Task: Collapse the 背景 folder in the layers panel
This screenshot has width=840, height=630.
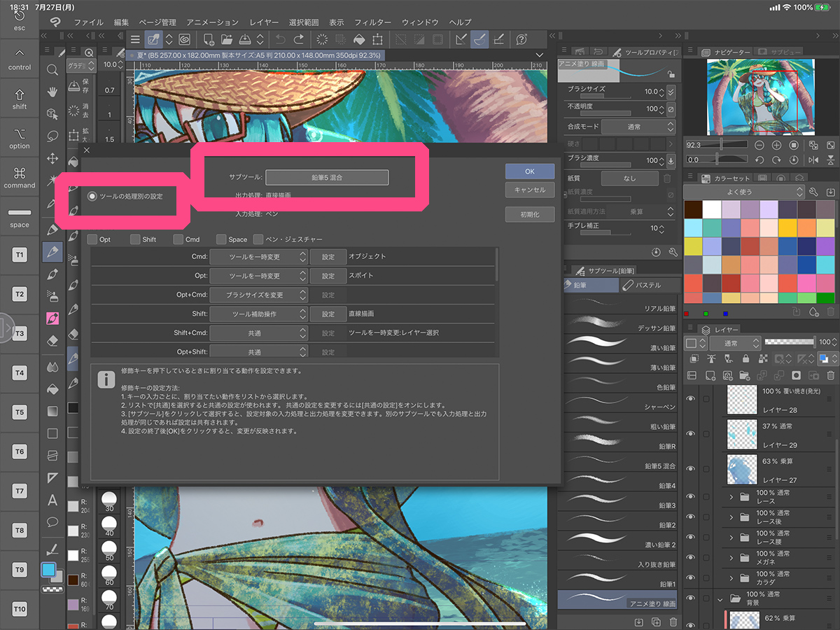Action: [x=720, y=599]
